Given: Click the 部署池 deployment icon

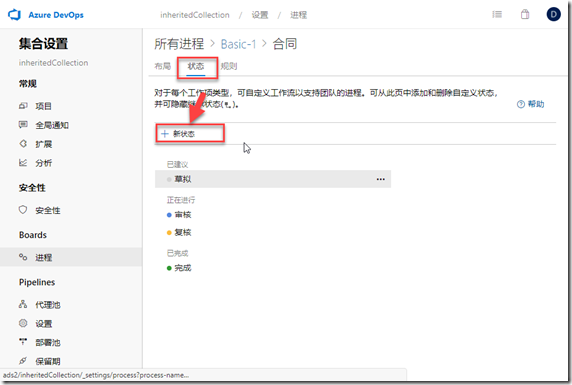Looking at the screenshot, I should point(23,342).
